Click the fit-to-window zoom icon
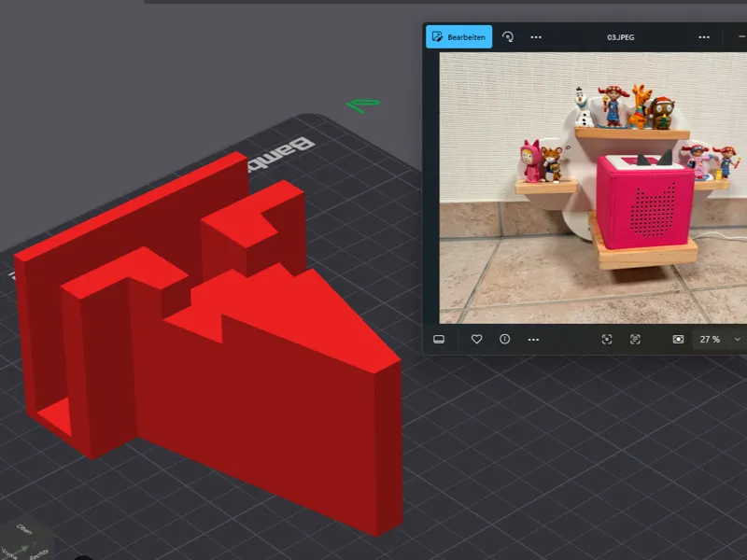The width and height of the screenshot is (747, 560). pos(678,339)
